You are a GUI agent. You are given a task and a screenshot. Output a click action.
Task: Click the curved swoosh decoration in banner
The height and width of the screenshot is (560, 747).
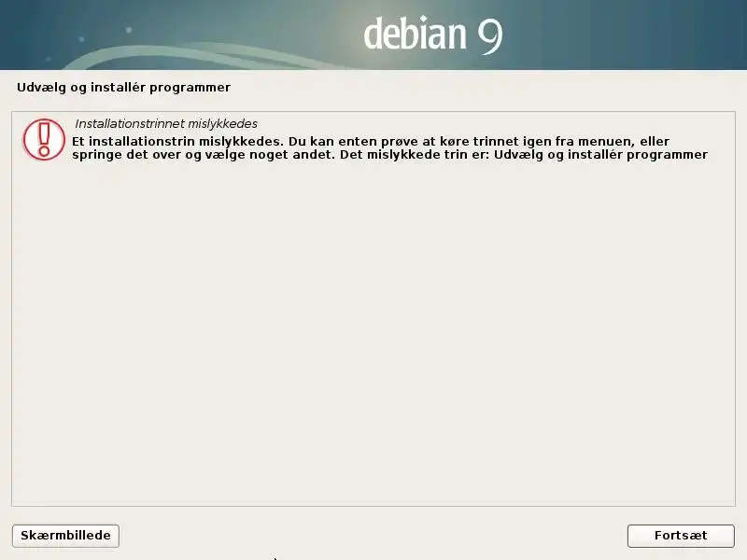[190, 56]
